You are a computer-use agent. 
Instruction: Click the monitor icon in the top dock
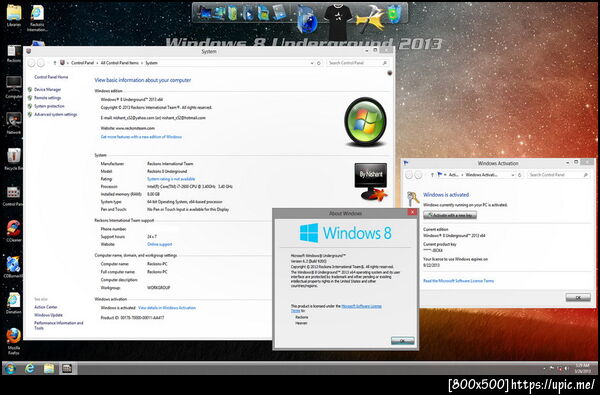[x=204, y=12]
